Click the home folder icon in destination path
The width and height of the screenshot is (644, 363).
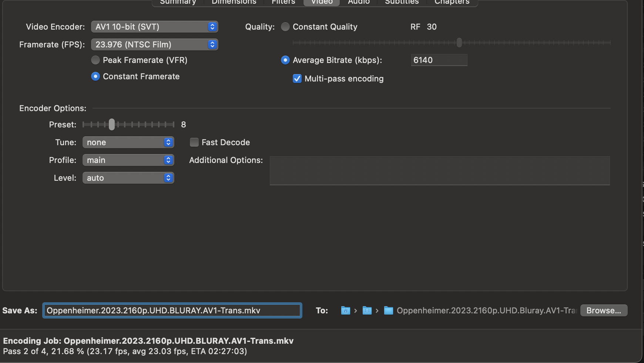pyautogui.click(x=345, y=310)
